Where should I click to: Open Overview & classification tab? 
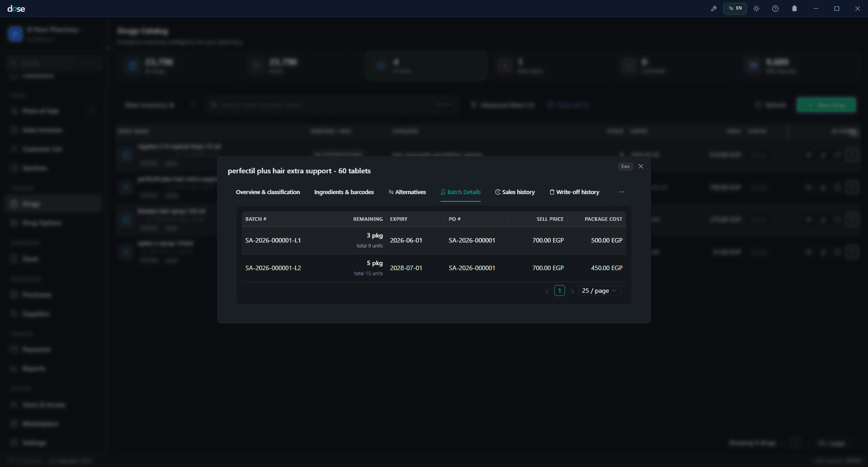268,192
